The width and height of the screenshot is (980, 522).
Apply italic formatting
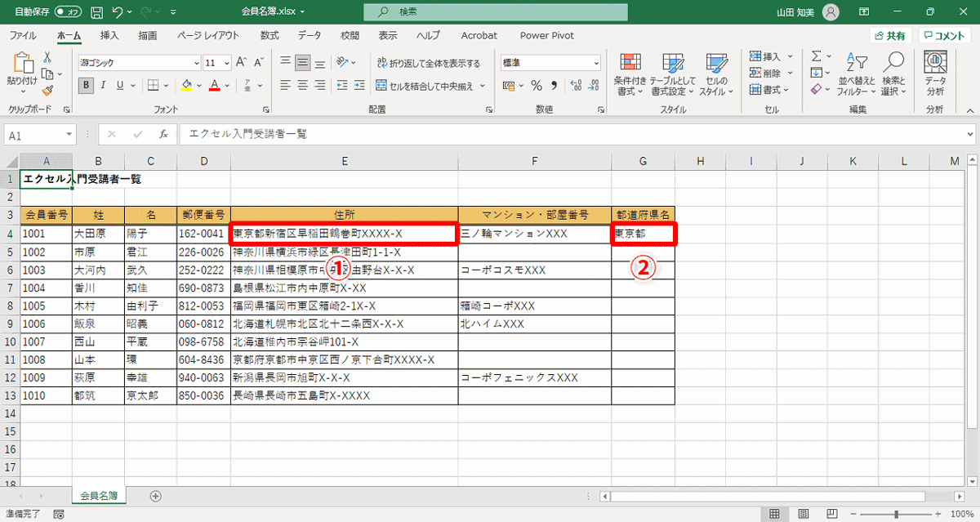tap(104, 85)
